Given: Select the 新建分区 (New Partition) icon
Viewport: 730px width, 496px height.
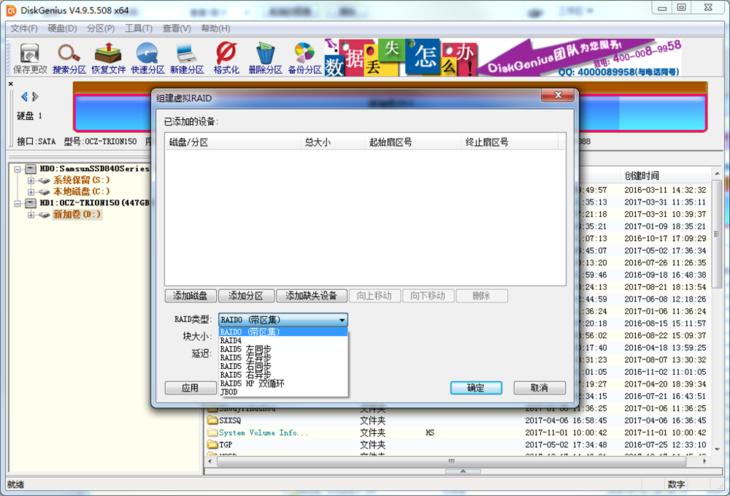Looking at the screenshot, I should [186, 58].
